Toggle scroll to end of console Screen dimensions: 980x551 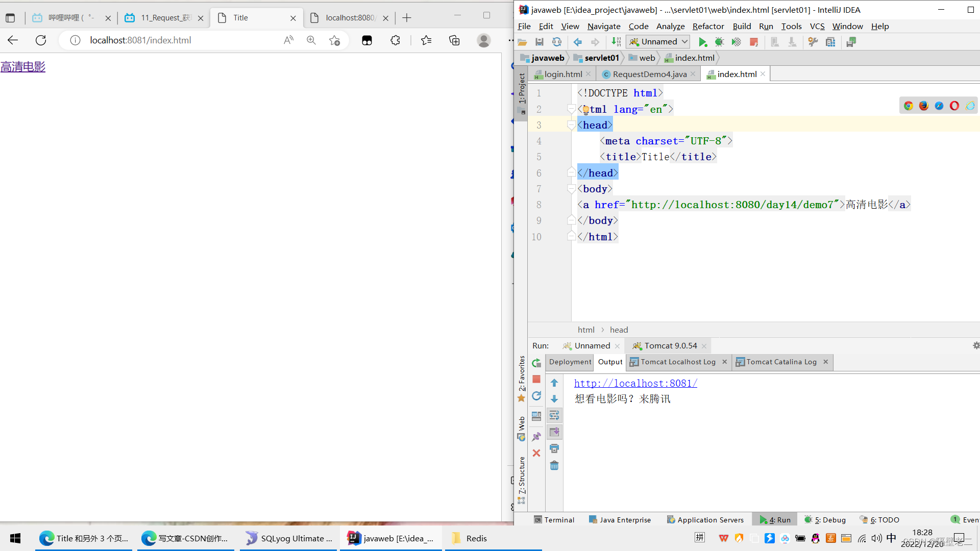click(x=554, y=432)
